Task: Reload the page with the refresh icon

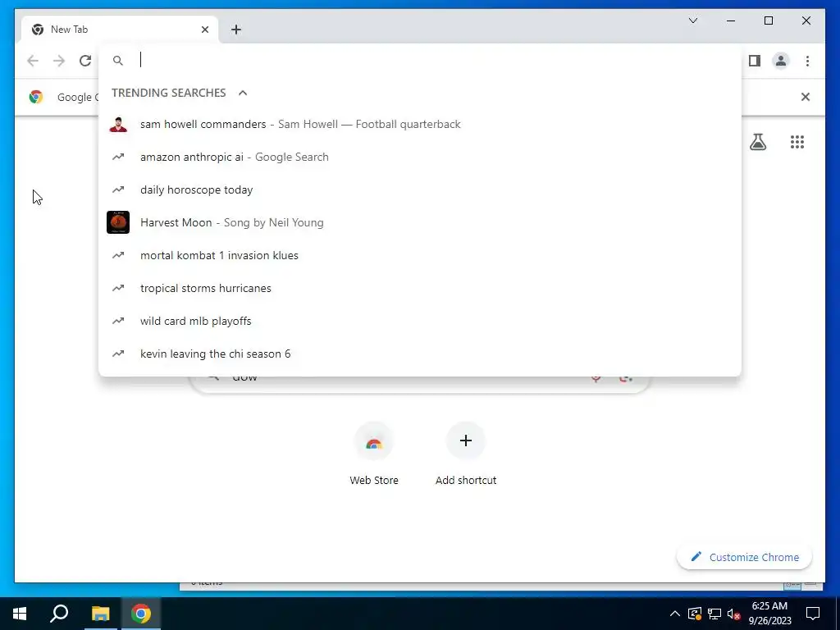Action: point(85,61)
